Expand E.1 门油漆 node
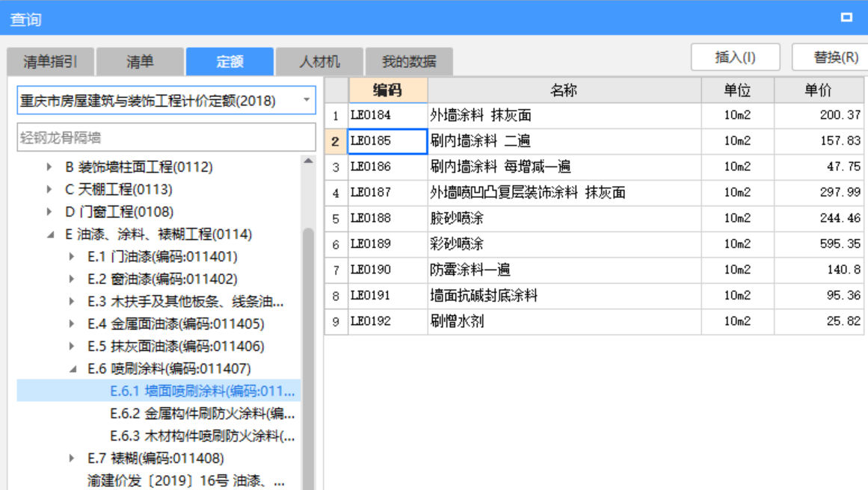The height and width of the screenshot is (490, 868). coord(72,257)
